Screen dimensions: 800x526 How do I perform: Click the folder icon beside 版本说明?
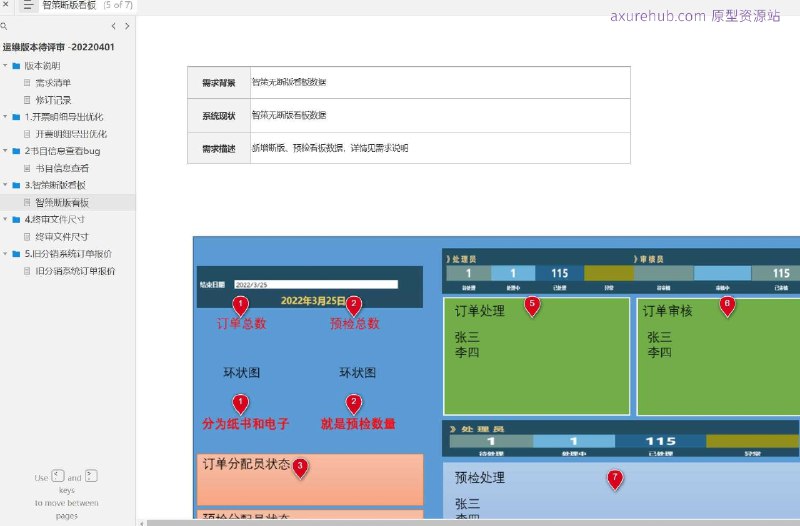pyautogui.click(x=16, y=66)
